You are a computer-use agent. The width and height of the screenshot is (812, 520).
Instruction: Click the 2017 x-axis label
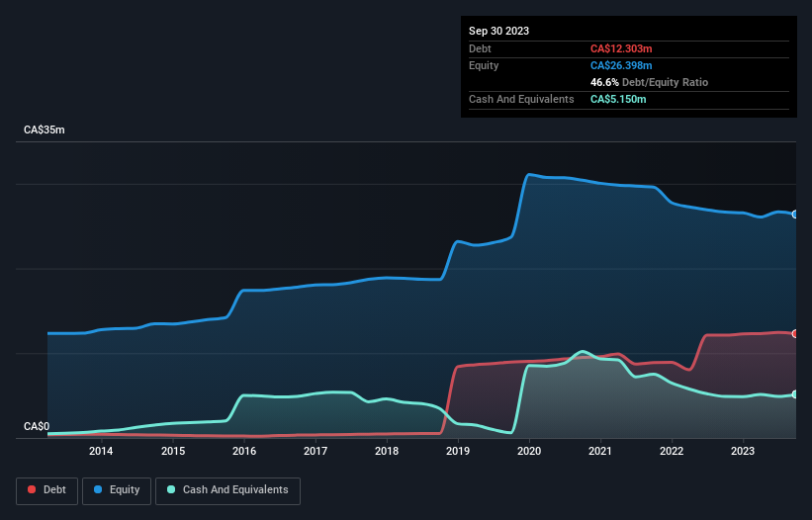coord(316,451)
